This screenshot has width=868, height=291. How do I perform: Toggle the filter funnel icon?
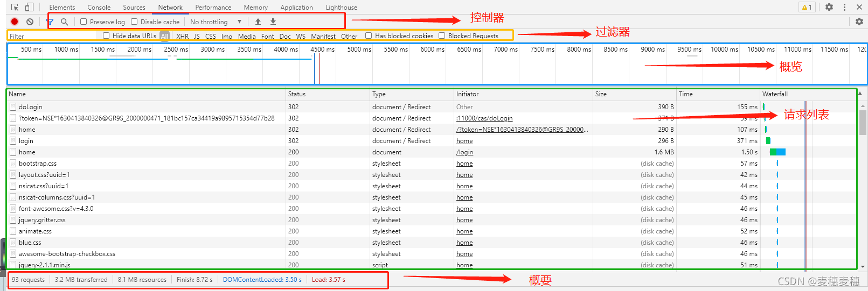click(50, 22)
